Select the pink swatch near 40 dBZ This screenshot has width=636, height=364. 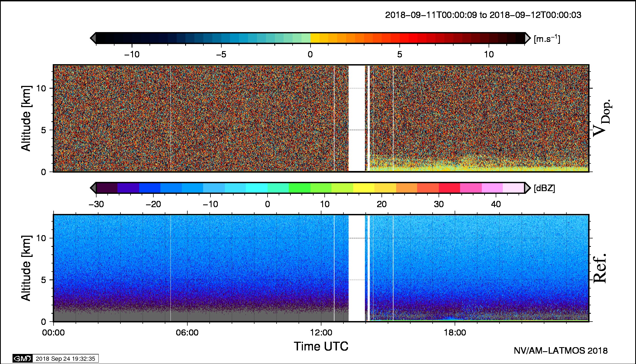[x=492, y=188]
